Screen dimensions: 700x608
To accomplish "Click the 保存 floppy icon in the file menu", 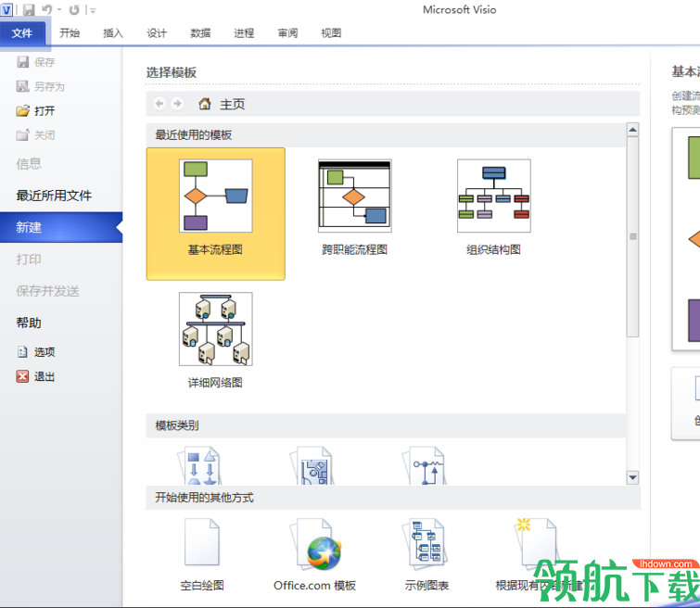I will (x=22, y=62).
